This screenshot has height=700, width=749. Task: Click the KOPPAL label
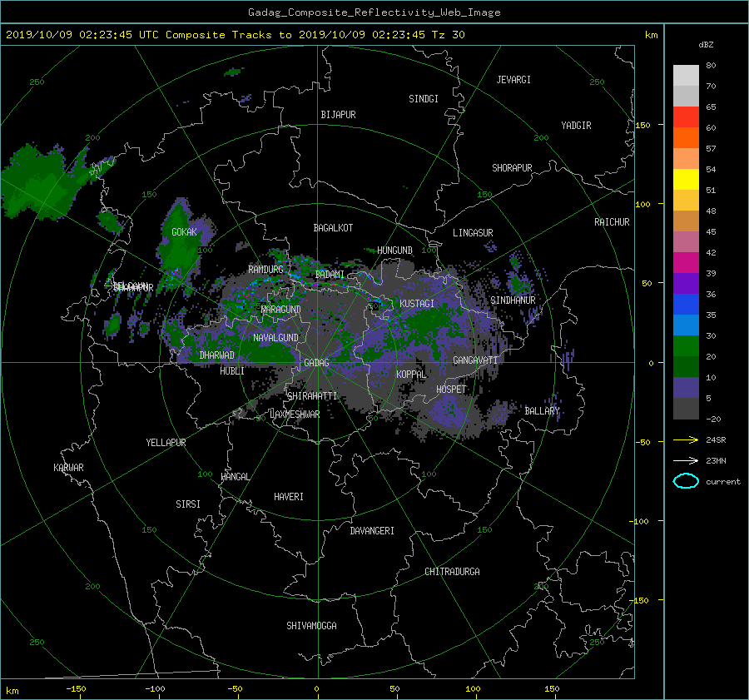click(x=411, y=374)
